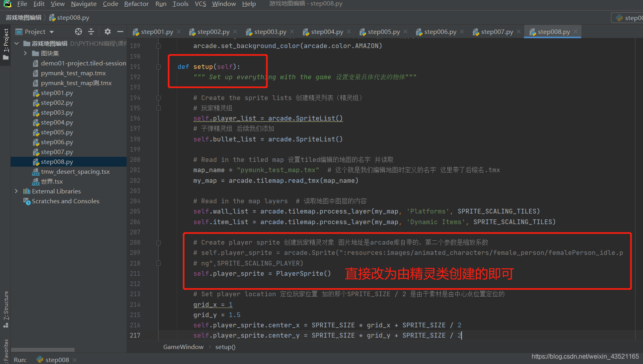Open the Z: Structure tool window button
Viewport: 643px width, 364px height.
tap(6, 310)
